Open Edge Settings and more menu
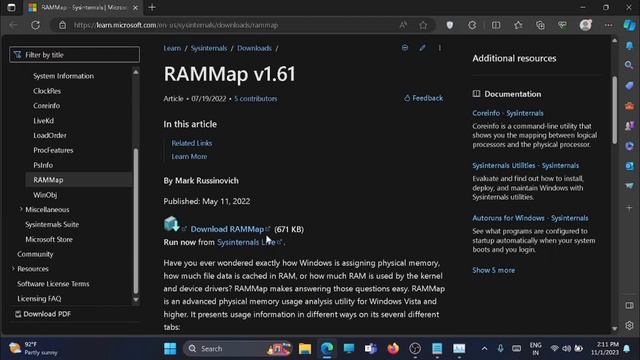Screen dimensions: 640x360 click(x=609, y=25)
